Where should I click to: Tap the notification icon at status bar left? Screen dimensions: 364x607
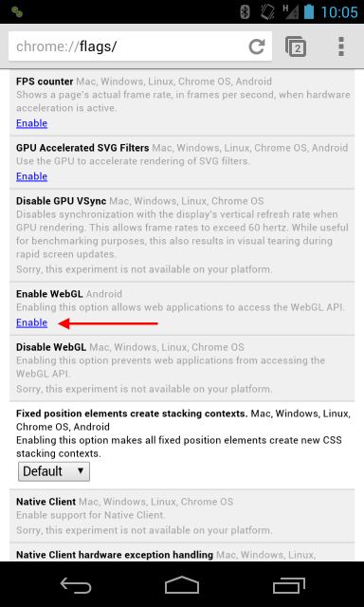pyautogui.click(x=17, y=12)
